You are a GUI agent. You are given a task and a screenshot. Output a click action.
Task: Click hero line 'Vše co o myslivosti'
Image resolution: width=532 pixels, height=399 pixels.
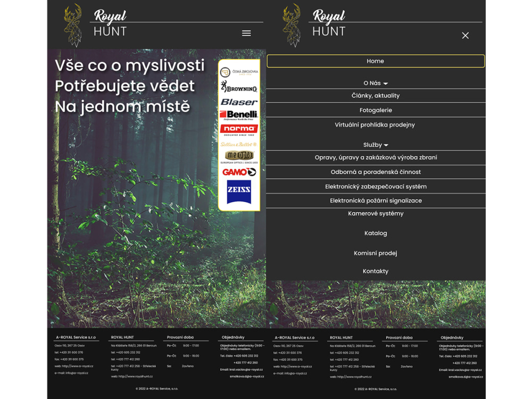tap(130, 65)
